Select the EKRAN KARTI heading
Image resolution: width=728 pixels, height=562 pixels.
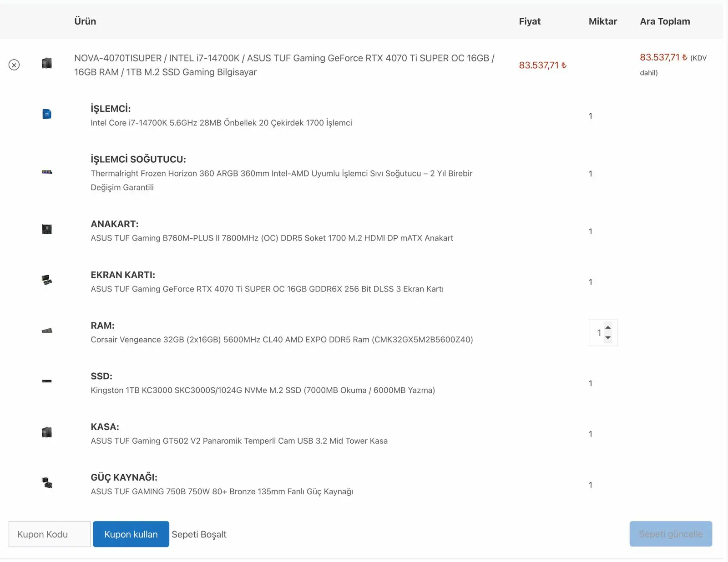click(123, 275)
